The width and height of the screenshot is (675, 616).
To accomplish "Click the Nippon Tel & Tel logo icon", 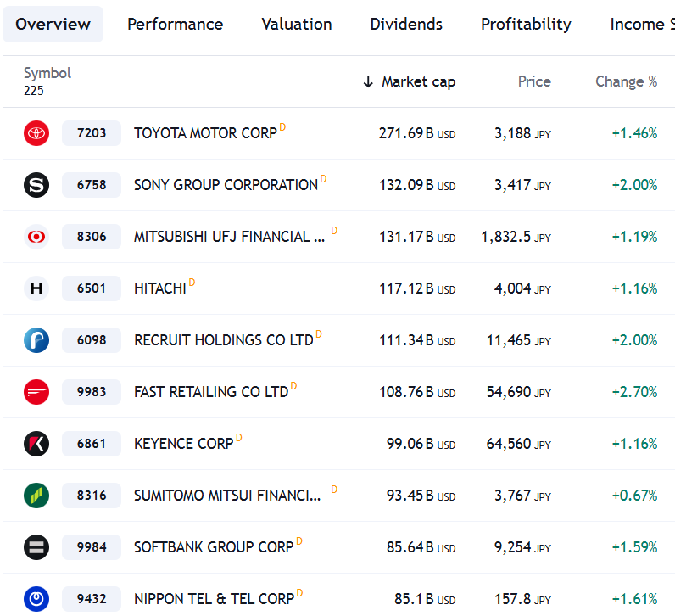I will coord(36,599).
